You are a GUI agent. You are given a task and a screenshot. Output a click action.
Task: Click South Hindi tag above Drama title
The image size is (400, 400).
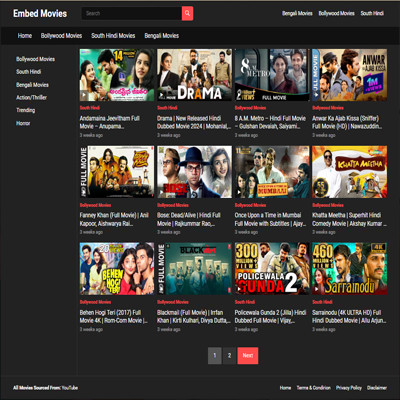pyautogui.click(x=167, y=108)
